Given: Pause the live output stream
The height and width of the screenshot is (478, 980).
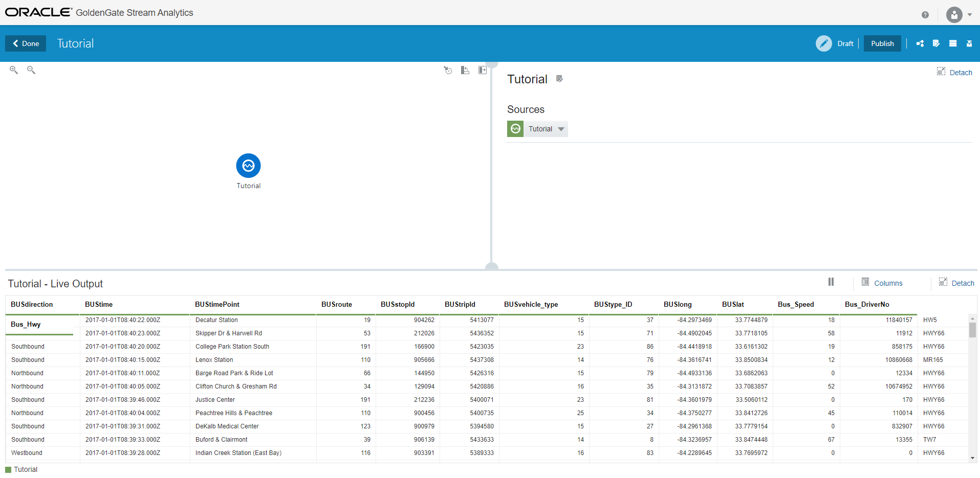Looking at the screenshot, I should [831, 282].
